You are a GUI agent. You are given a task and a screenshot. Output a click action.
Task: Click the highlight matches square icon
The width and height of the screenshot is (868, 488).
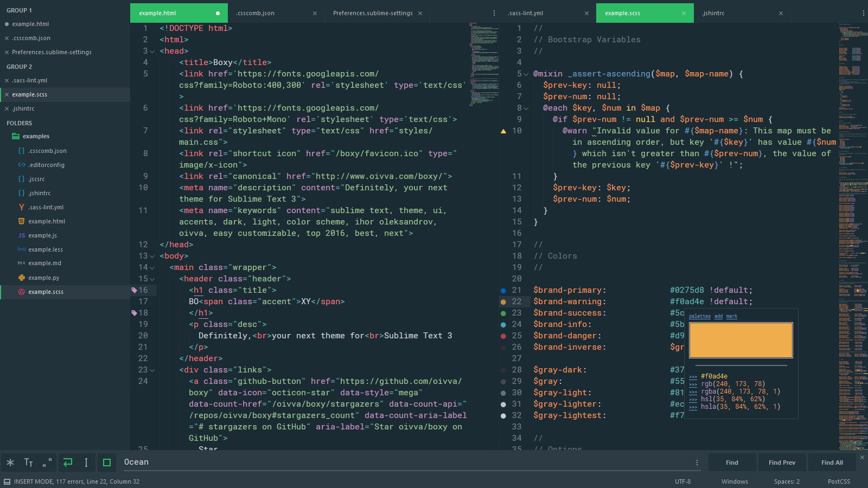[x=107, y=463]
